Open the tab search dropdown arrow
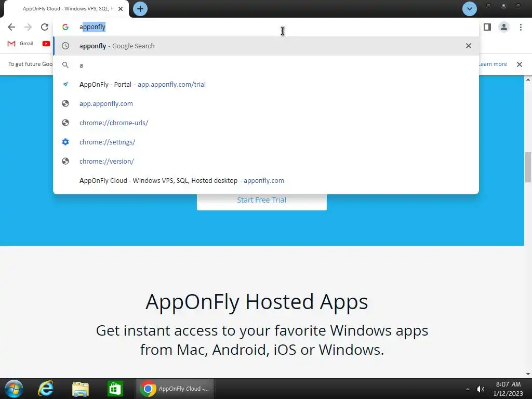Image resolution: width=532 pixels, height=399 pixels. pos(470,9)
